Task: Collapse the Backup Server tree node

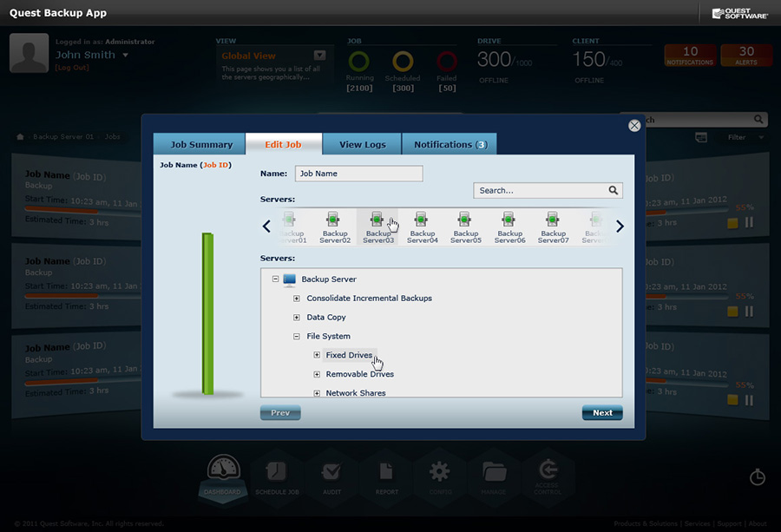Action: 275,279
